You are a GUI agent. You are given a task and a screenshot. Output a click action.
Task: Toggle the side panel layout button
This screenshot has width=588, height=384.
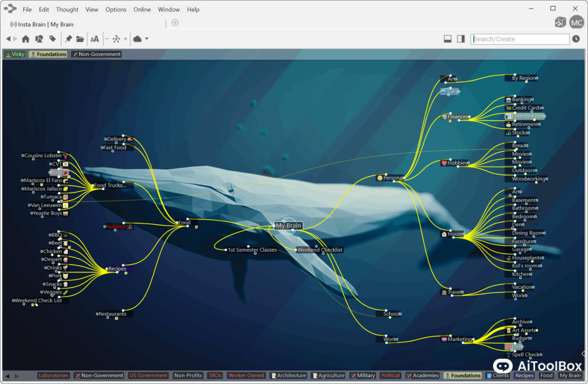(x=461, y=39)
